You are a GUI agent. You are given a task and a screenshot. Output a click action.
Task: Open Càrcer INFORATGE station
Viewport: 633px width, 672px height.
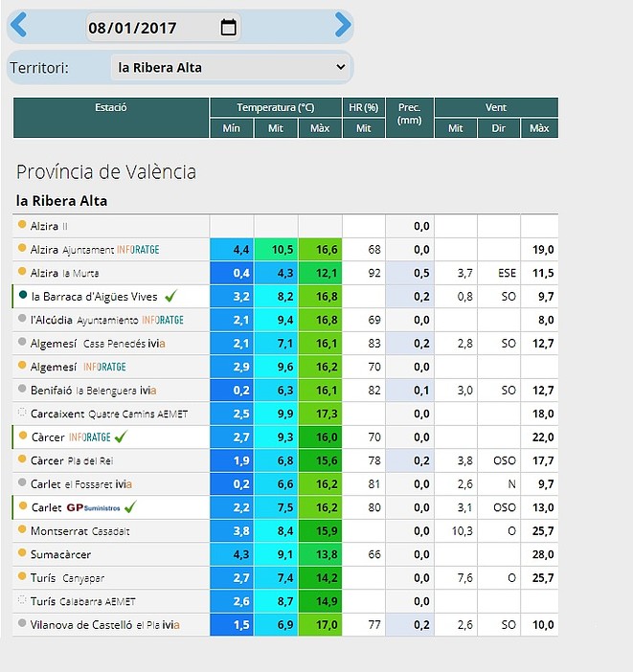pos(71,437)
